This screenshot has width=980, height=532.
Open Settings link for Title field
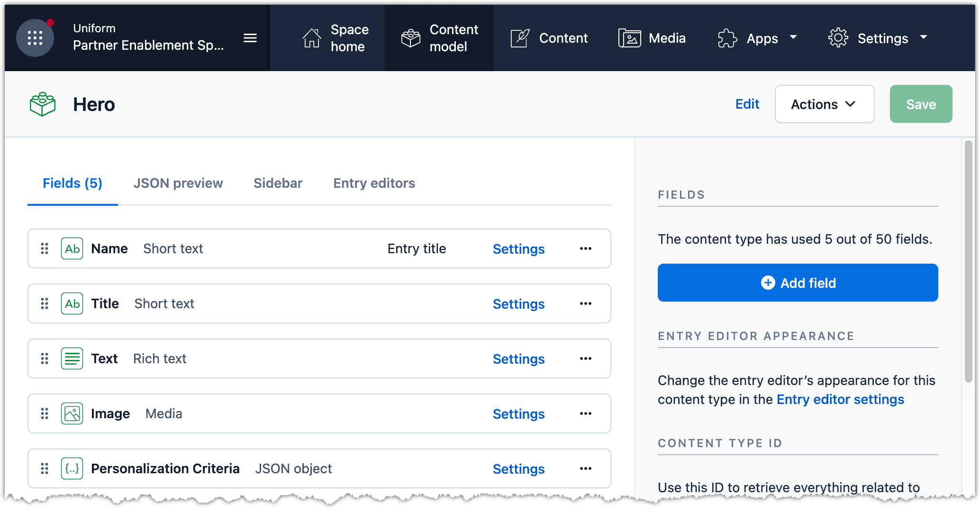coord(518,304)
